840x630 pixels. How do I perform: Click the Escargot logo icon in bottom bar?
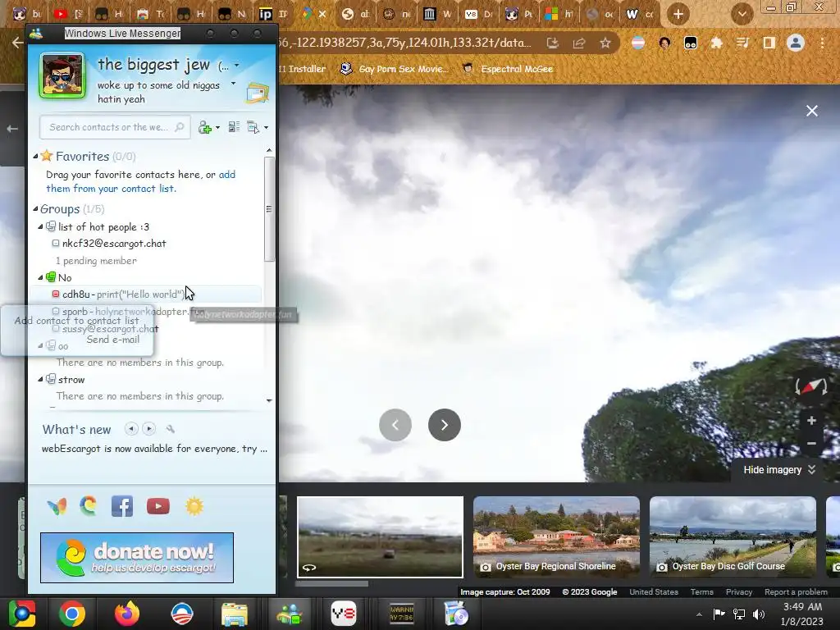(89, 505)
